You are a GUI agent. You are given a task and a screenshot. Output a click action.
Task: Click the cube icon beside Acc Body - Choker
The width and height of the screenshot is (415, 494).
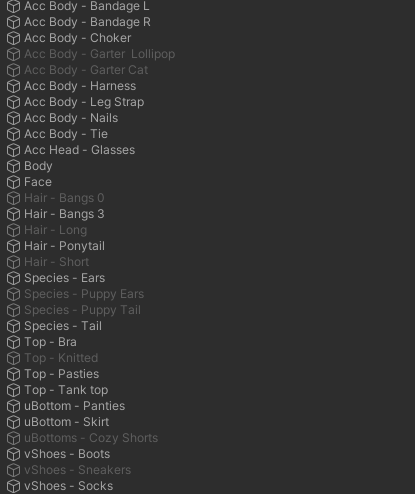pos(13,38)
